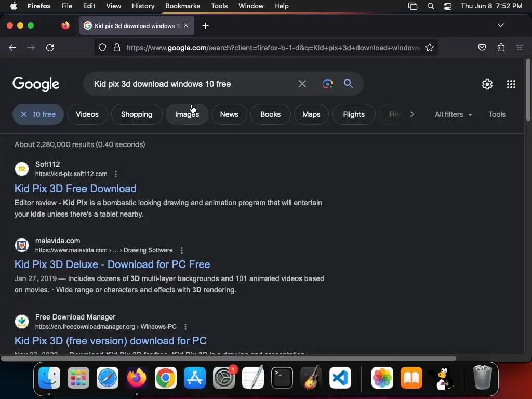Go to the Google logo homepage
This screenshot has height=399, width=532.
[36, 84]
